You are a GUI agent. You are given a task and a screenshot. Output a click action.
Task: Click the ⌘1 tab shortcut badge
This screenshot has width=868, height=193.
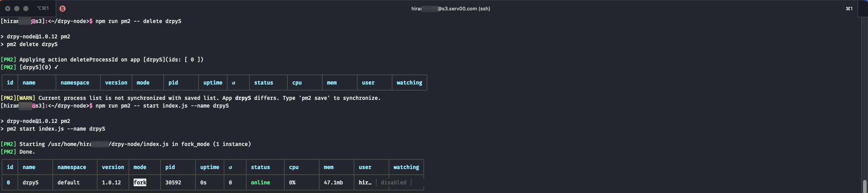(849, 9)
